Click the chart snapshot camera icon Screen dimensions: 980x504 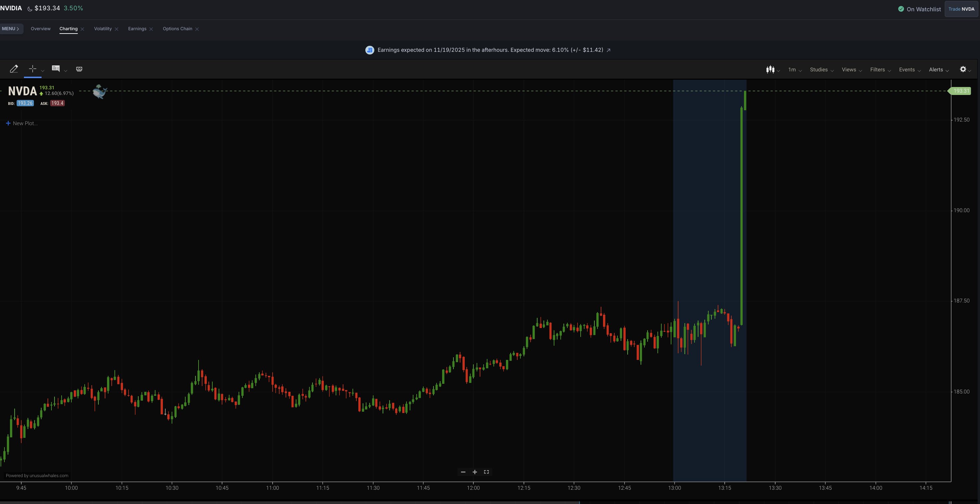pyautogui.click(x=79, y=69)
